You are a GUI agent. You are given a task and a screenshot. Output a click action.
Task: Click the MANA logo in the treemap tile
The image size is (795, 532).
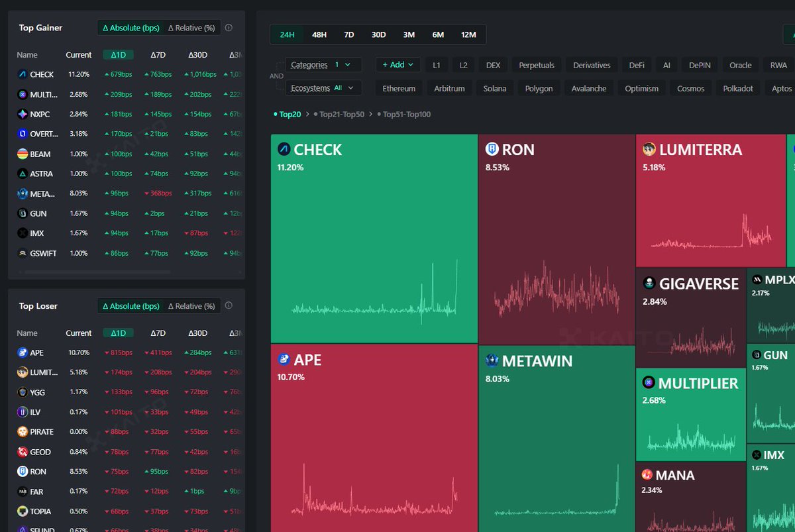click(x=647, y=475)
